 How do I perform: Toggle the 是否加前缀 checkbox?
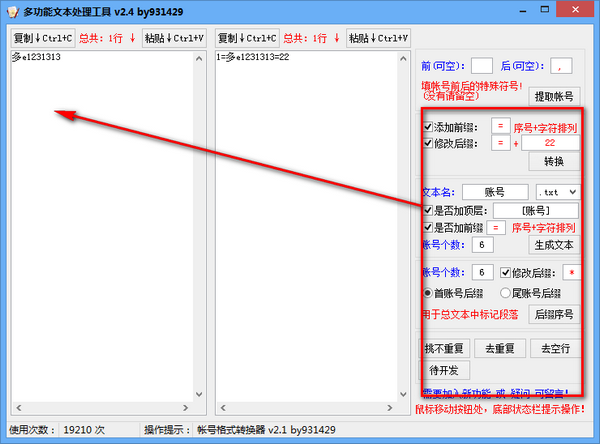[x=429, y=228]
